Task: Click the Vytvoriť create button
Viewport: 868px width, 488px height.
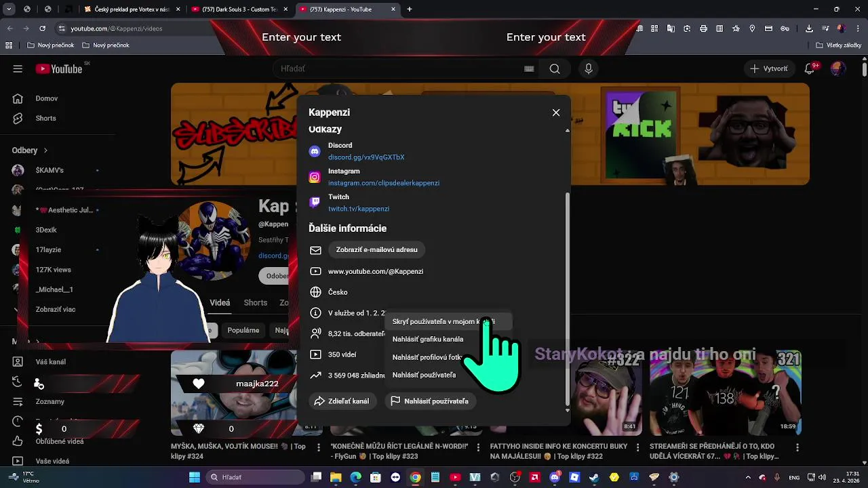Action: pos(769,68)
